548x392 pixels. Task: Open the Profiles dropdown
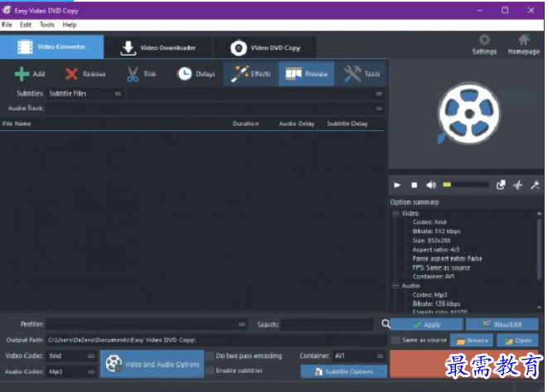click(147, 325)
